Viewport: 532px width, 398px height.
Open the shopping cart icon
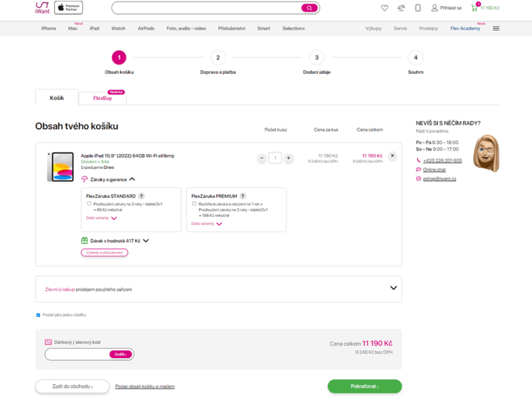click(x=474, y=8)
